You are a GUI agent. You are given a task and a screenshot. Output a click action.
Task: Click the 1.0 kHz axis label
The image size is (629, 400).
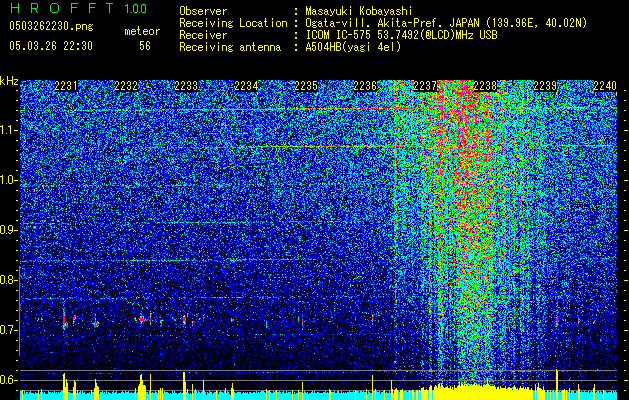click(9, 180)
